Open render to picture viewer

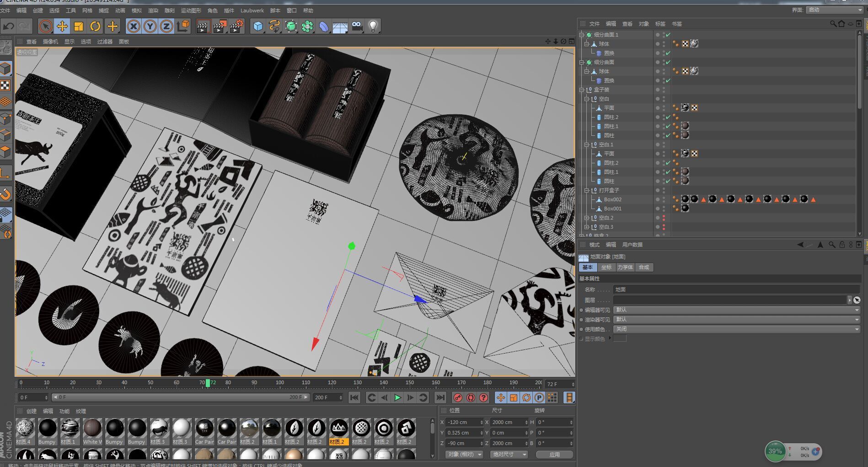tap(220, 26)
